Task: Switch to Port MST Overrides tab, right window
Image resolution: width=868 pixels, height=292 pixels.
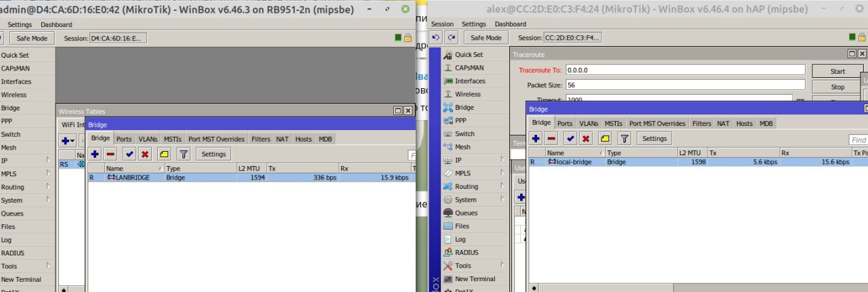Action: [657, 123]
